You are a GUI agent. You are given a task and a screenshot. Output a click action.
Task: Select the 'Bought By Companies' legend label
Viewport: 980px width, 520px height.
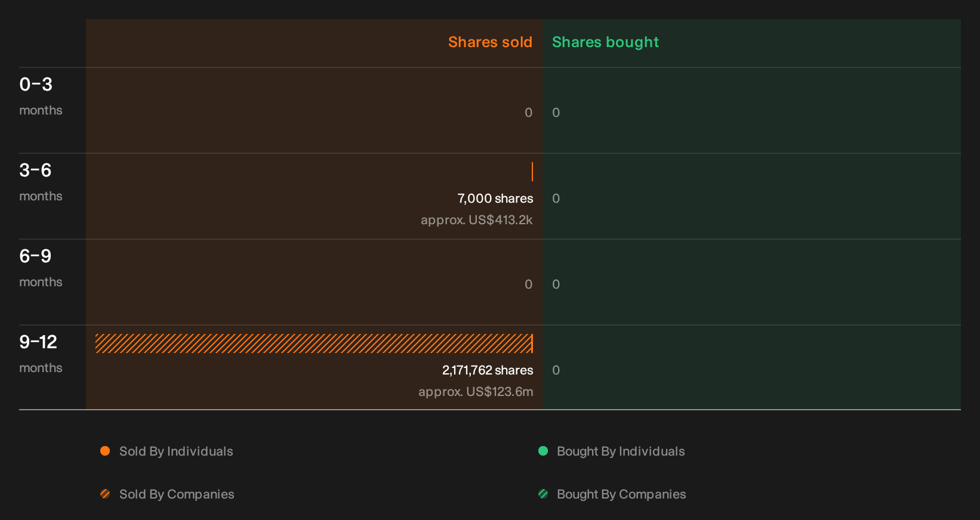point(621,494)
